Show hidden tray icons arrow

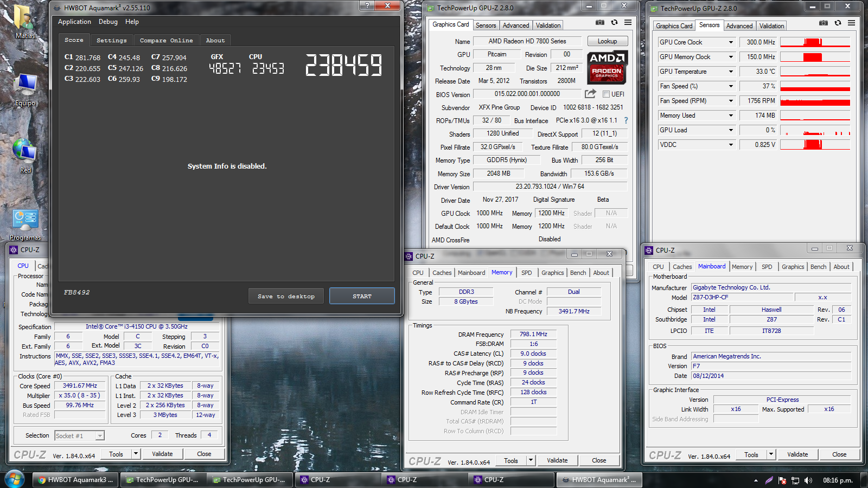pos(756,480)
